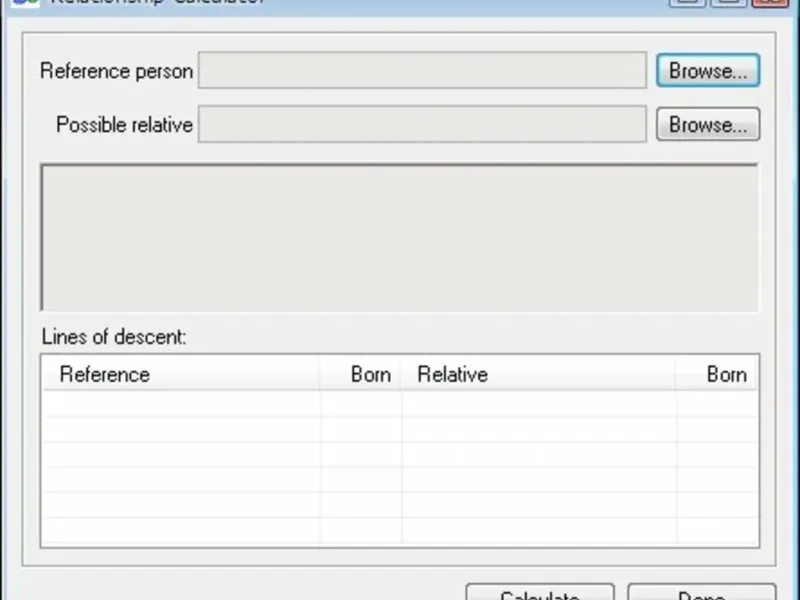Click Born header after Relative column
The image size is (800, 600).
pyautogui.click(x=716, y=374)
